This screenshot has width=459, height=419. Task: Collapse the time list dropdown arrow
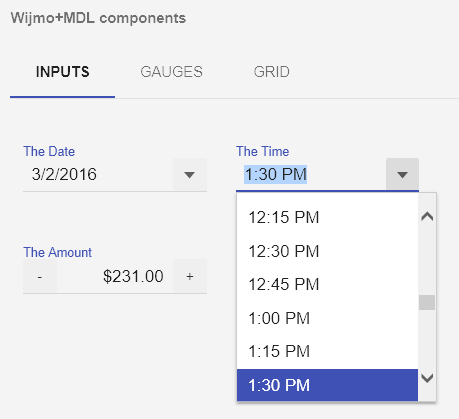point(402,175)
